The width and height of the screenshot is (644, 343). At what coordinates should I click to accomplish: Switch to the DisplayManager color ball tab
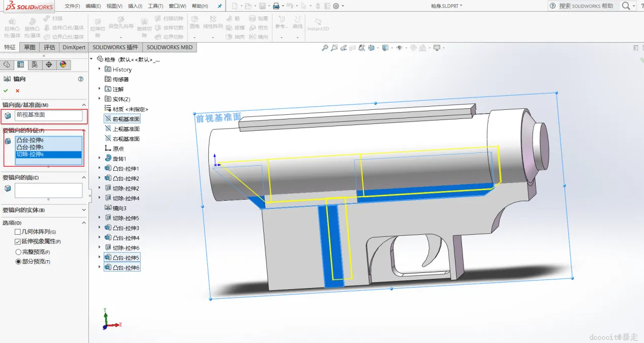[x=63, y=65]
